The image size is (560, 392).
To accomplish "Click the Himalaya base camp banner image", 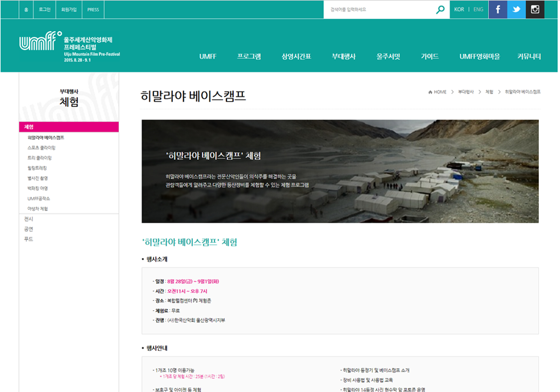I will click(340, 171).
